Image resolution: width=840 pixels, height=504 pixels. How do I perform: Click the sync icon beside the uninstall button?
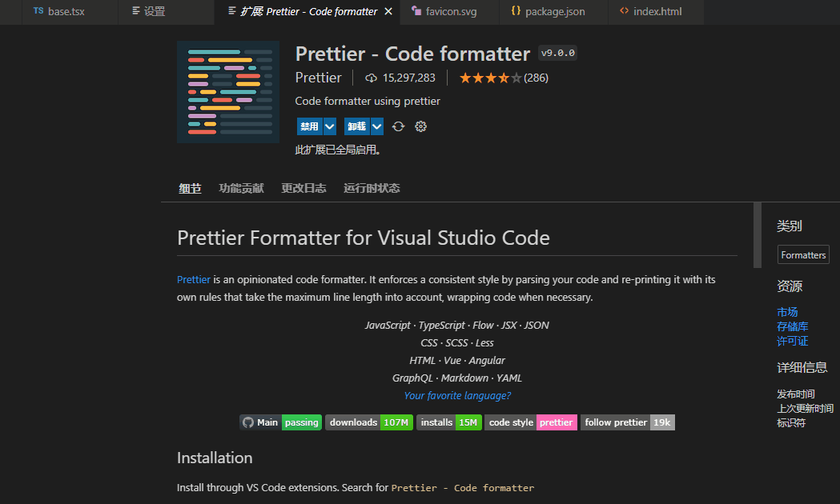(399, 126)
